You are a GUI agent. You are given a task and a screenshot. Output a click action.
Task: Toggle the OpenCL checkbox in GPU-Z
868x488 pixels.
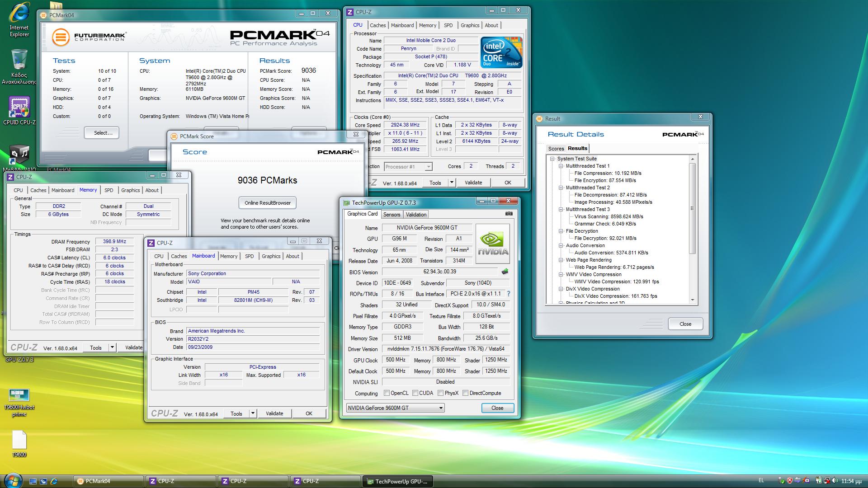pyautogui.click(x=387, y=393)
